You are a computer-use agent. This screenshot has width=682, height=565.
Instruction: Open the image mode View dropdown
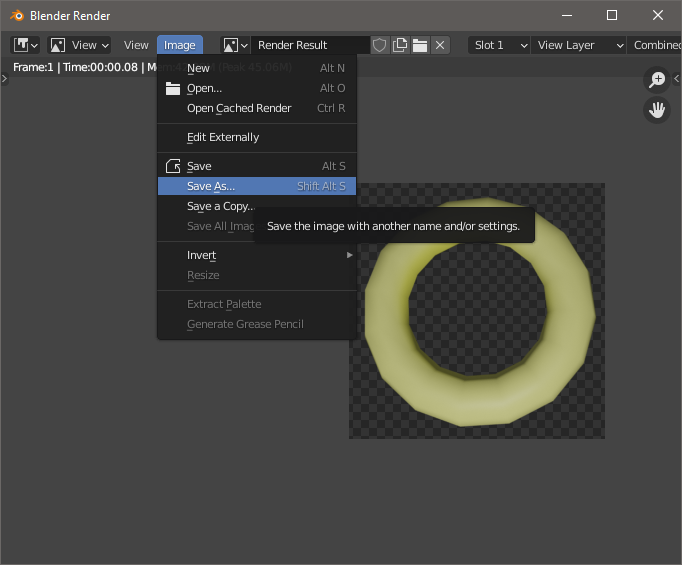80,45
